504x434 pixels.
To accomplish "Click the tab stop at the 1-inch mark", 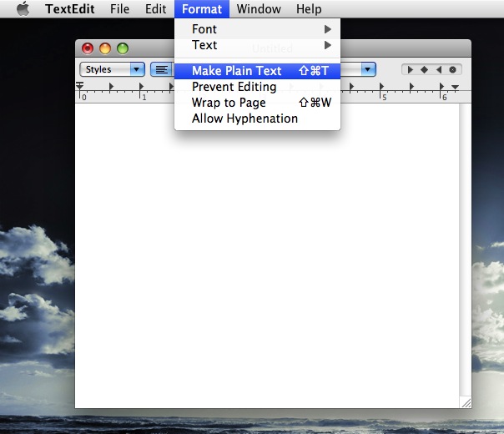I will coord(141,87).
